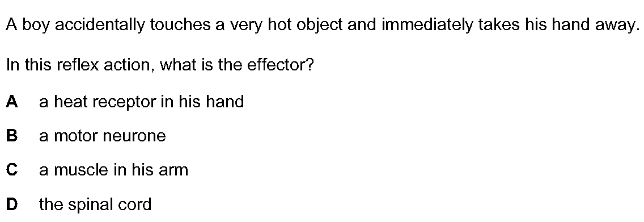The width and height of the screenshot is (644, 222).
Task: Choose the text 'a muscle in his arm'
Action: point(114,170)
